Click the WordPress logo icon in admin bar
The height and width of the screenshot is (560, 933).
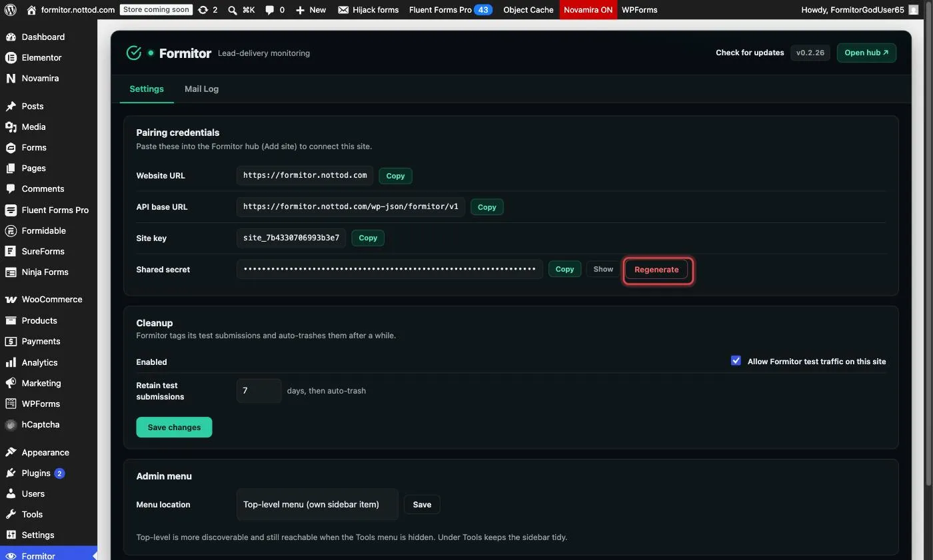point(11,10)
